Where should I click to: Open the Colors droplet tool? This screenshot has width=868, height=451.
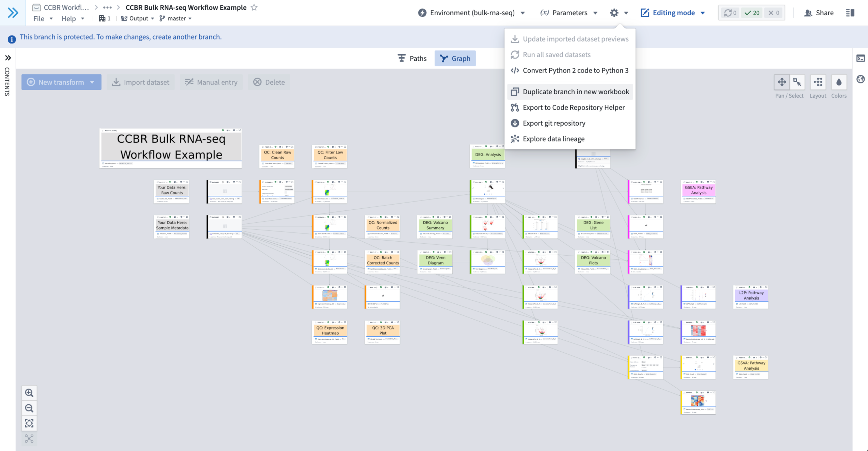coord(839,82)
